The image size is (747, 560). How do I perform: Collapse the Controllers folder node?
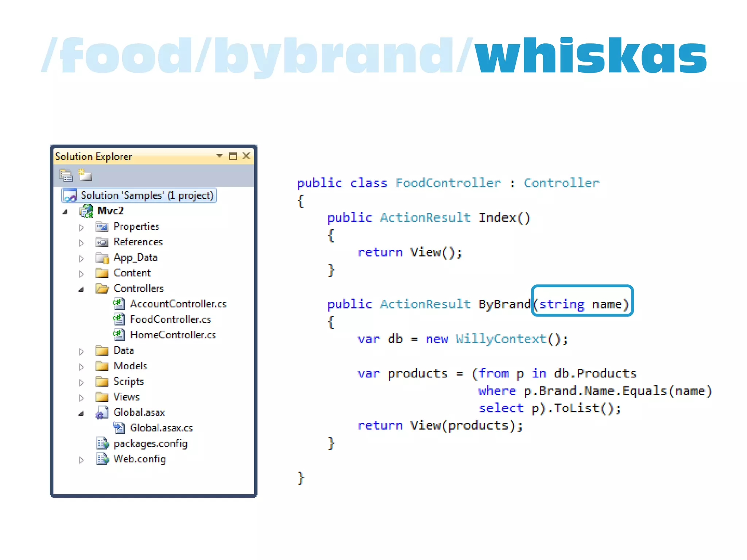81,289
